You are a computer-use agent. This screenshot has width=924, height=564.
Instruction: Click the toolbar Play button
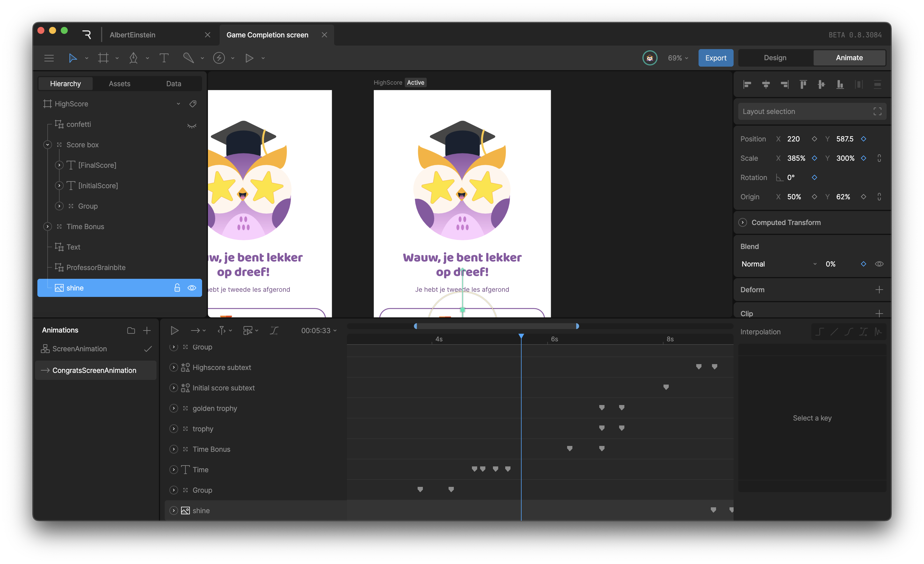[249, 58]
